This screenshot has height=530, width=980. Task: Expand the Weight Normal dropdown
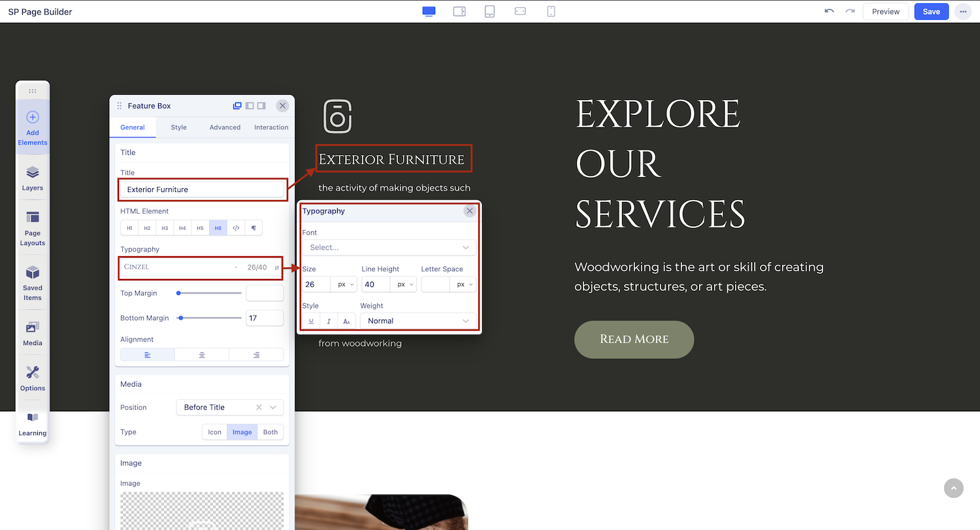pos(418,321)
